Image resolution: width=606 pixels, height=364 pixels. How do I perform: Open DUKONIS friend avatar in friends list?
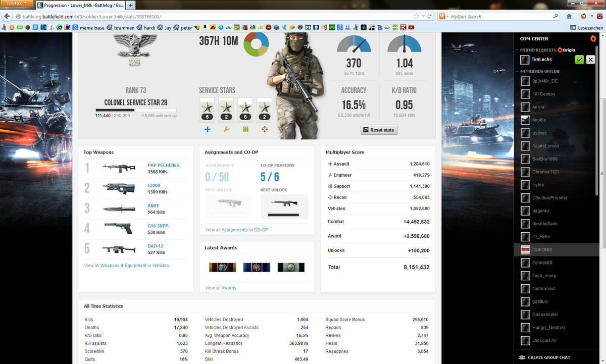coord(525,249)
